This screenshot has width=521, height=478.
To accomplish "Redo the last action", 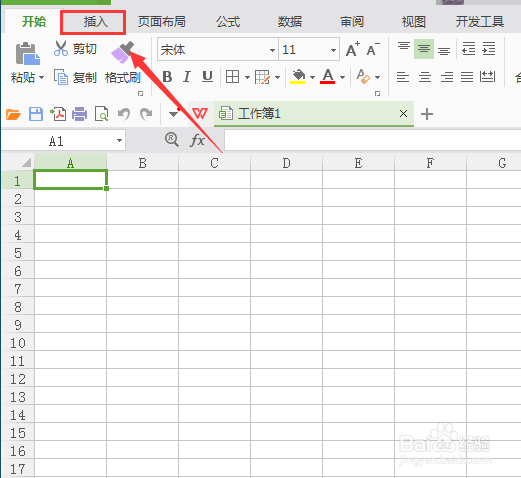I will (146, 114).
